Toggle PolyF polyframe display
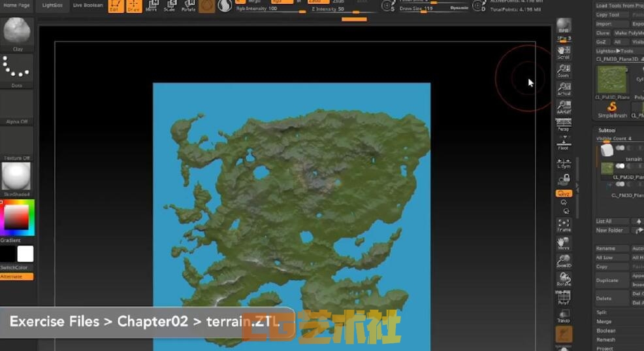The height and width of the screenshot is (351, 644). click(x=564, y=297)
